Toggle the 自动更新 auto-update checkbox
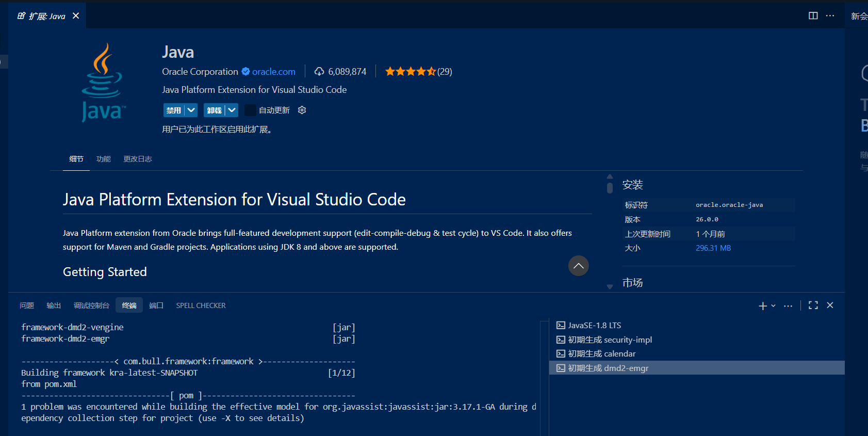Screen dimensions: 868x436 [250, 110]
